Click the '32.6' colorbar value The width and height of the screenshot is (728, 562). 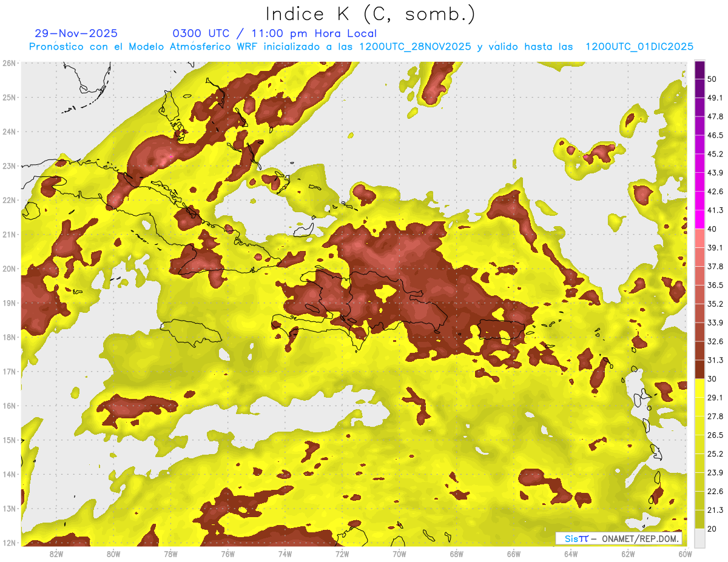715,341
